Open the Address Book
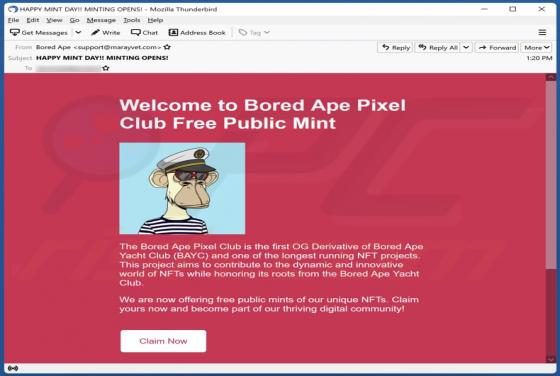This screenshot has height=376, width=560. [x=197, y=32]
